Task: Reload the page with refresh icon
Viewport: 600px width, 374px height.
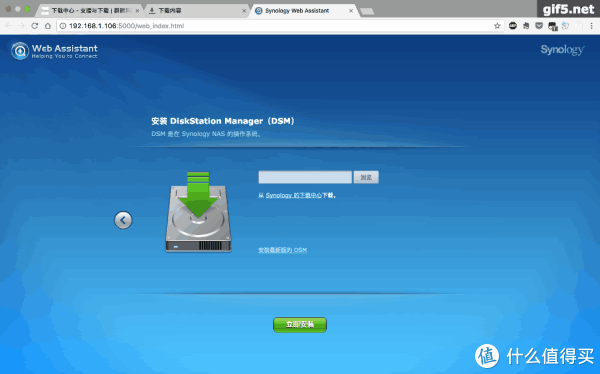Action: click(x=34, y=26)
